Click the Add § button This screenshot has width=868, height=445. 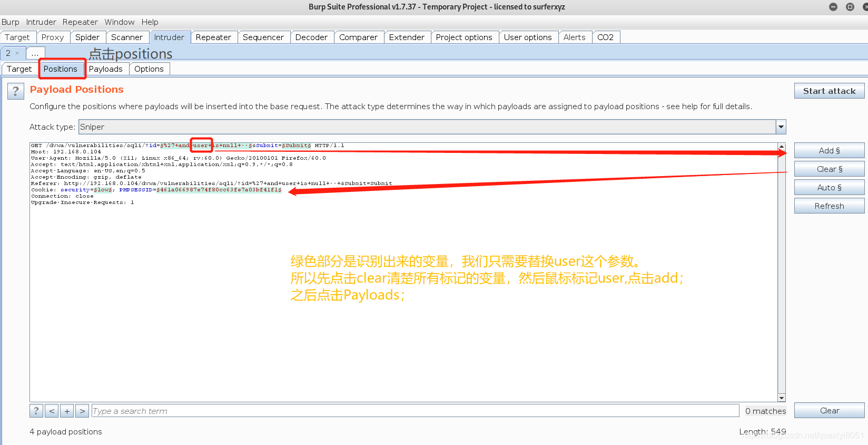point(829,150)
